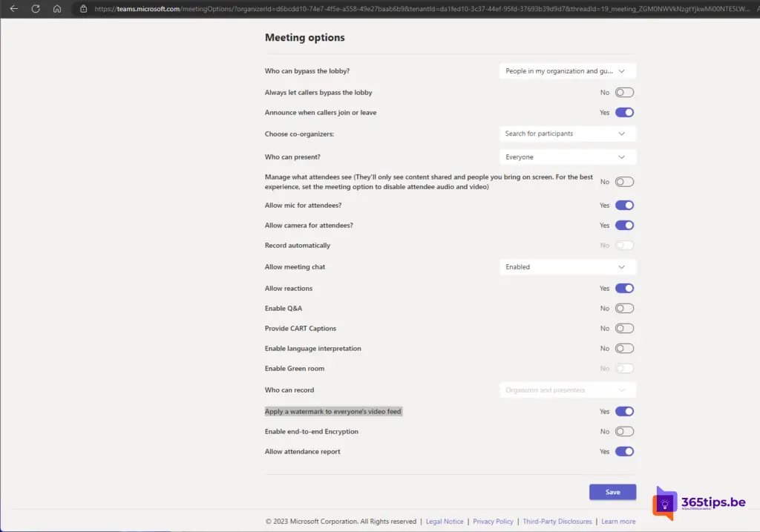
Task: Disable 'Allow mic for attendees' toggle
Action: click(624, 206)
